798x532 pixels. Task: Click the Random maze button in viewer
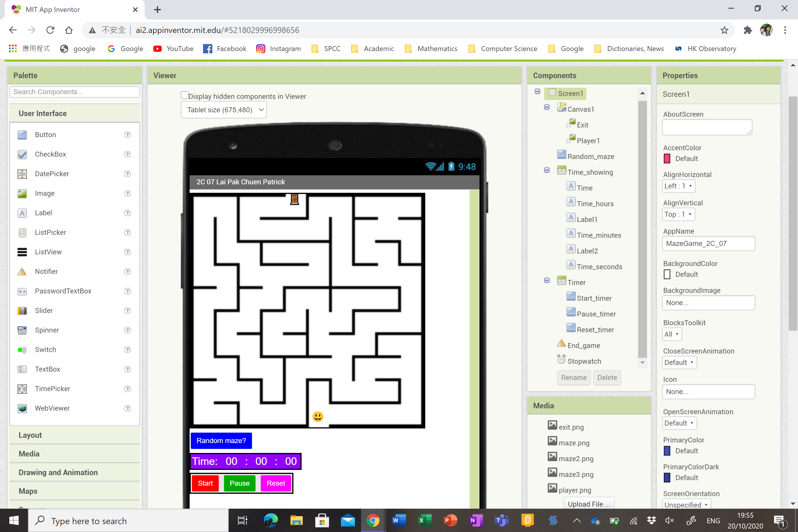(221, 440)
